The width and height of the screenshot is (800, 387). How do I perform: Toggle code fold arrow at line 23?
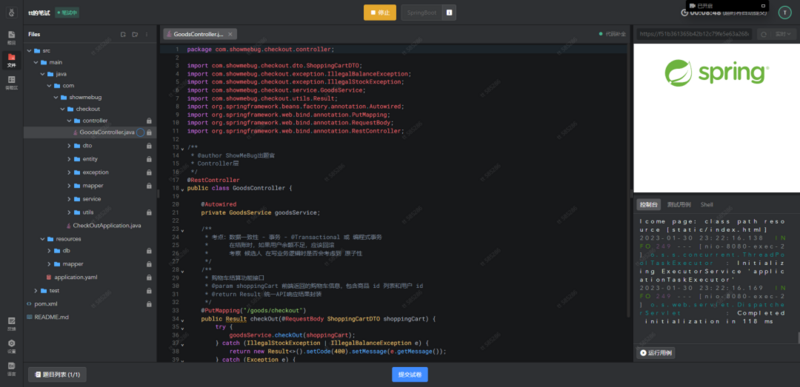(182, 230)
